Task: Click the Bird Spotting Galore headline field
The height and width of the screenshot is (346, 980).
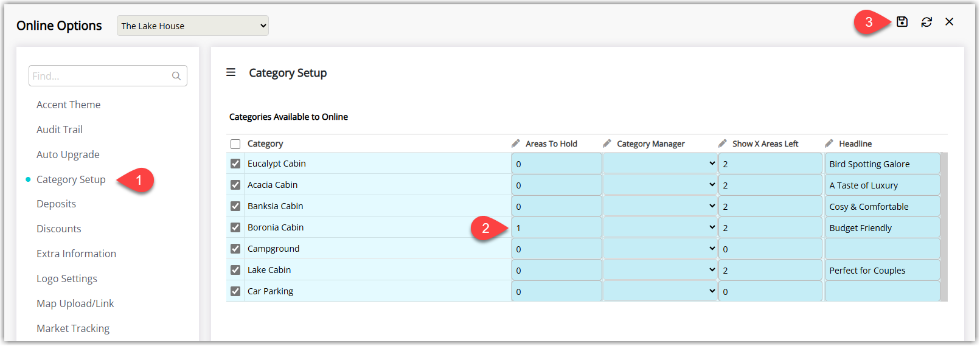Action: tap(882, 164)
